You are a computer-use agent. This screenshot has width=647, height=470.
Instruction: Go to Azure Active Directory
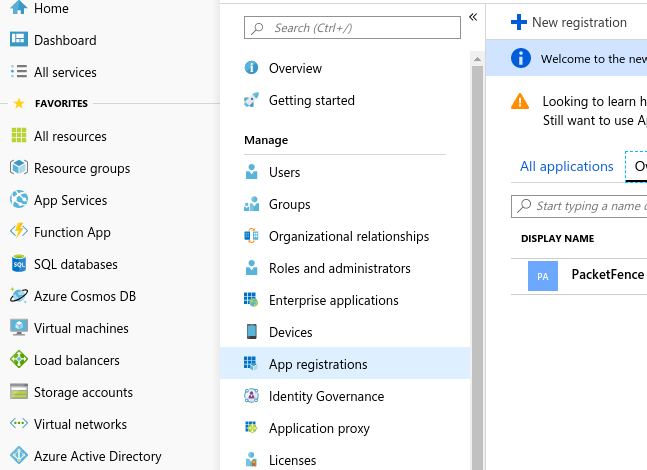pyautogui.click(x=97, y=456)
